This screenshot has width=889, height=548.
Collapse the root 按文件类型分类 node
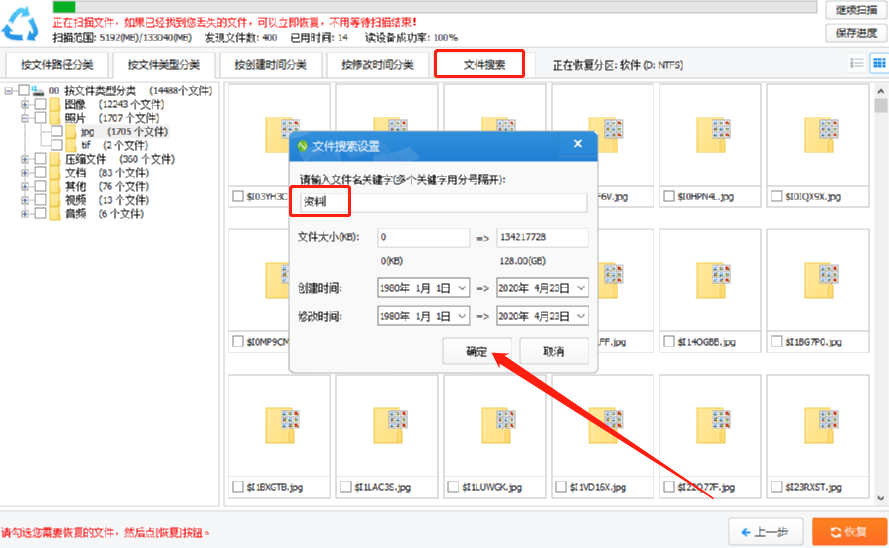pyautogui.click(x=9, y=91)
